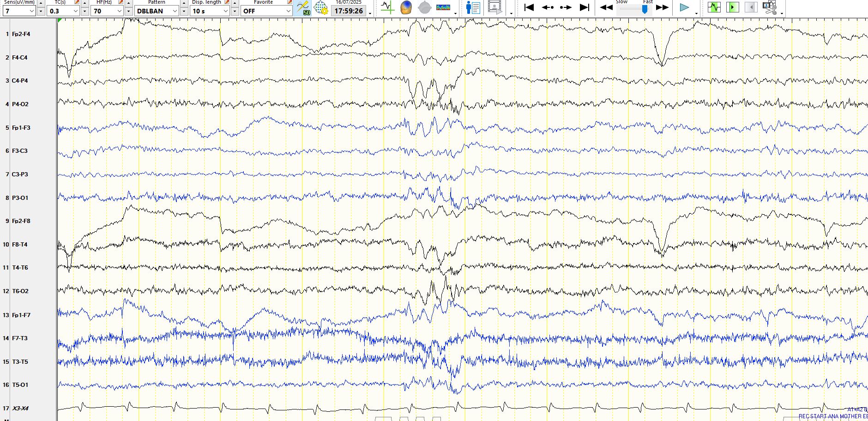Increase Disp. length with the up stepper
This screenshot has width=868, height=421.
point(235,3)
